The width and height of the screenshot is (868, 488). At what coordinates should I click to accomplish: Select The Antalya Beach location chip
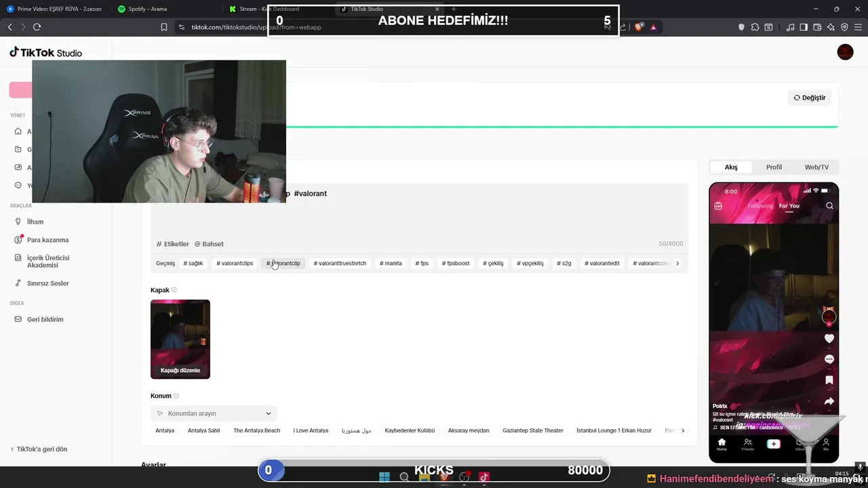pyautogui.click(x=256, y=430)
